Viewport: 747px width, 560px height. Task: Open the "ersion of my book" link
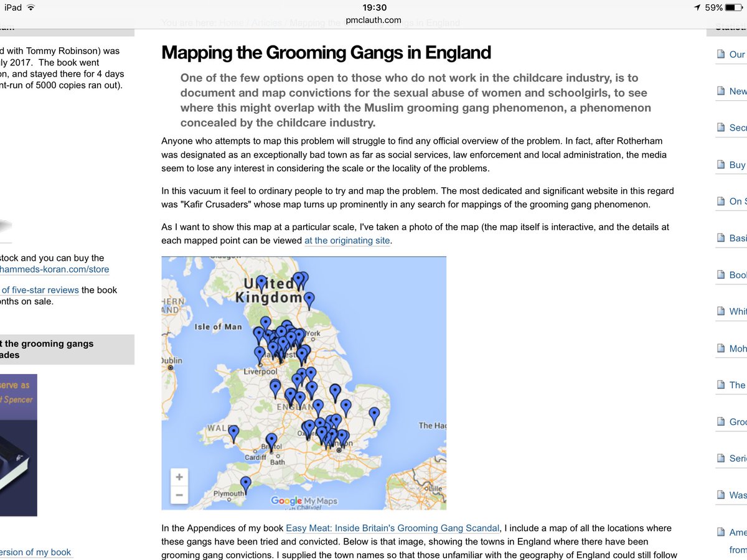point(35,552)
